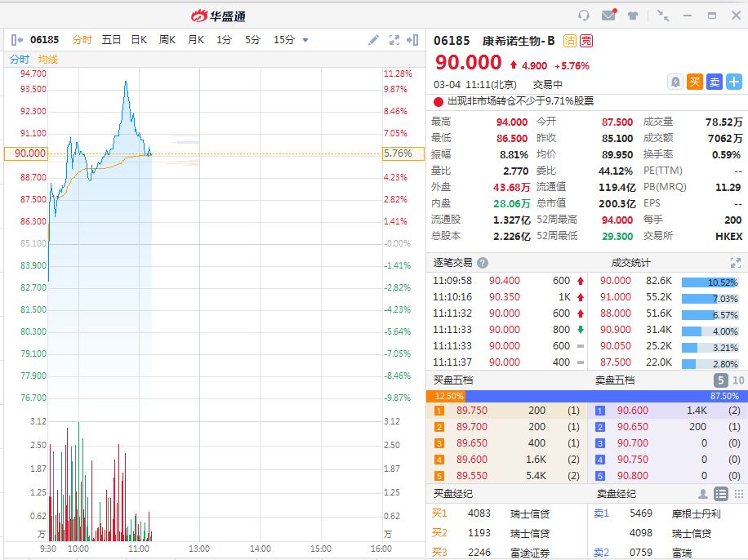
Task: Click the stock name 康希诺生物-B
Action: pyautogui.click(x=519, y=41)
